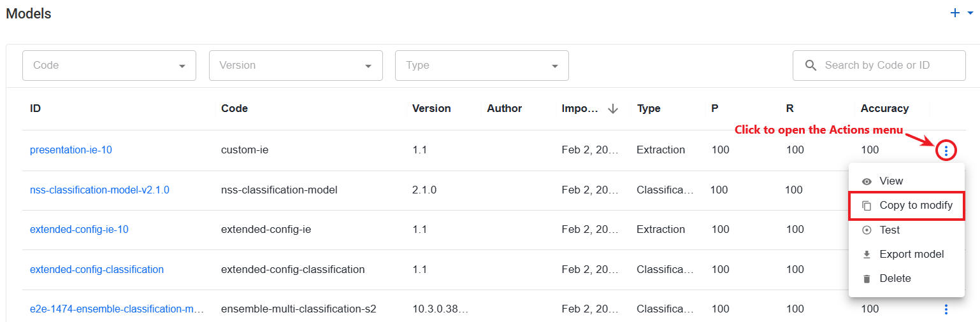Open the Actions menu for the e2e-1474 ensemble model

coord(946,309)
